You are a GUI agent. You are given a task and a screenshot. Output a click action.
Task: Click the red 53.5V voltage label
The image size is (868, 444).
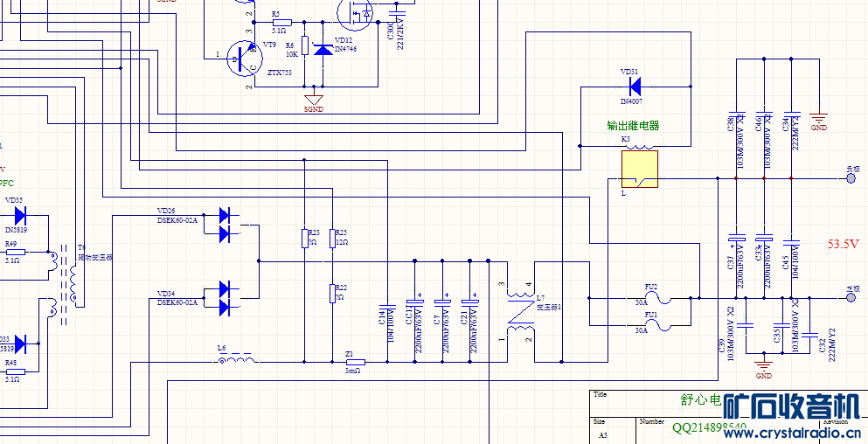[844, 244]
